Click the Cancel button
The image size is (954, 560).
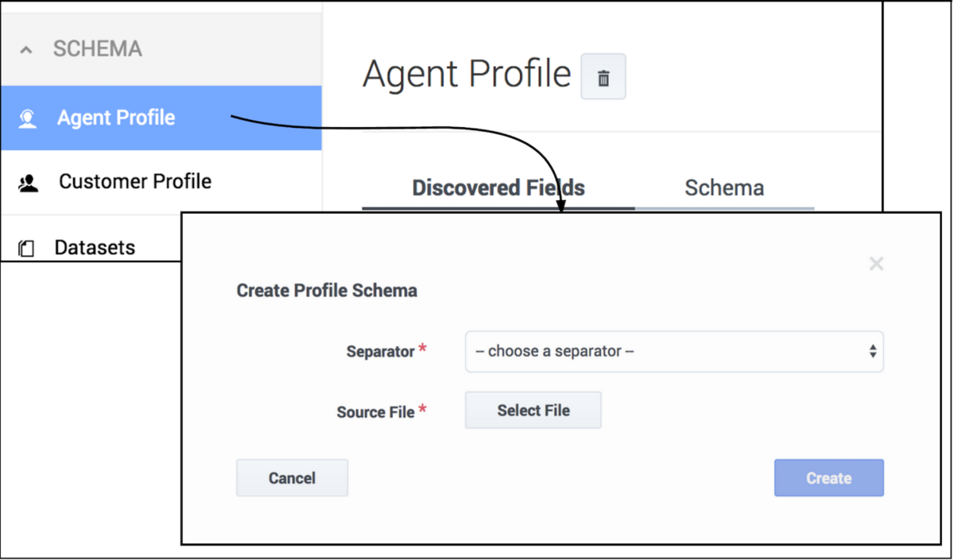pyautogui.click(x=292, y=478)
